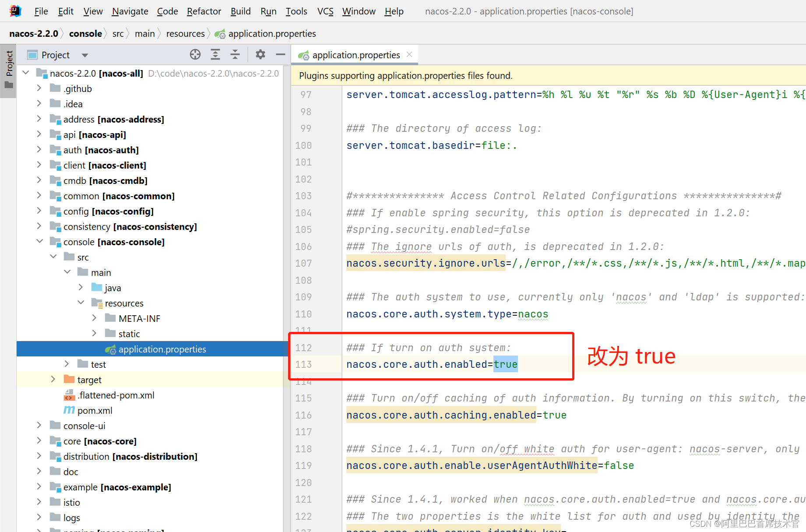Click the orange target folder icon
Viewport: 806px width, 532px height.
point(69,379)
